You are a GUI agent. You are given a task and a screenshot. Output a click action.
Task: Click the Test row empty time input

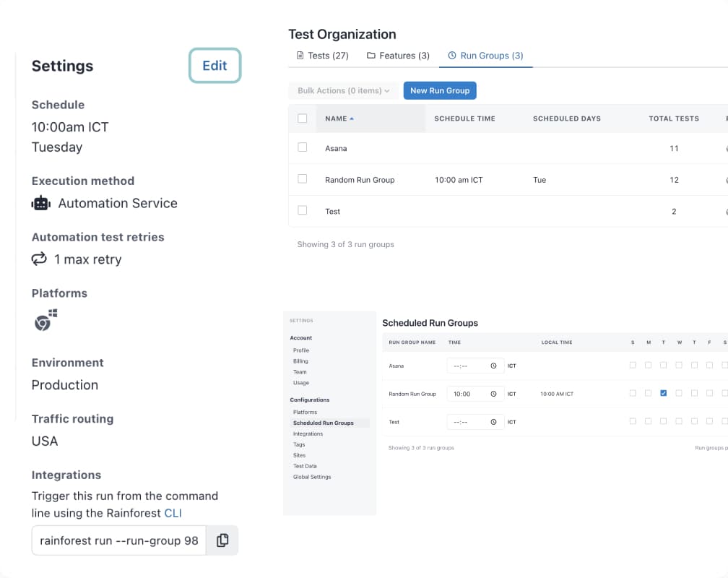click(475, 422)
